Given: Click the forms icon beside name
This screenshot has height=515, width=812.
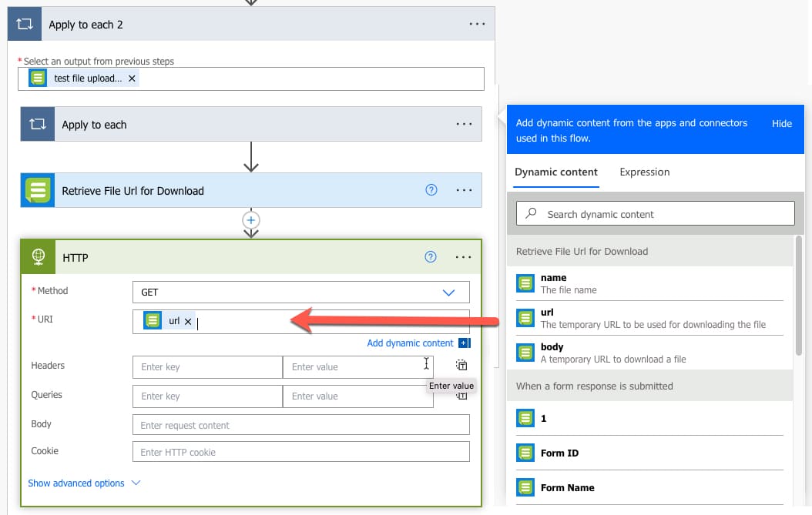Looking at the screenshot, I should [x=525, y=283].
